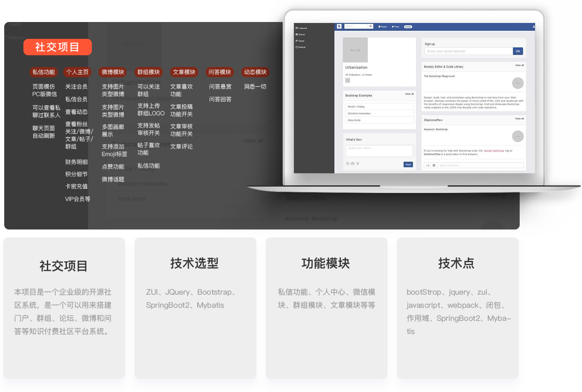Click the 'Enter your email address' field
The image size is (582, 392).
point(469,51)
